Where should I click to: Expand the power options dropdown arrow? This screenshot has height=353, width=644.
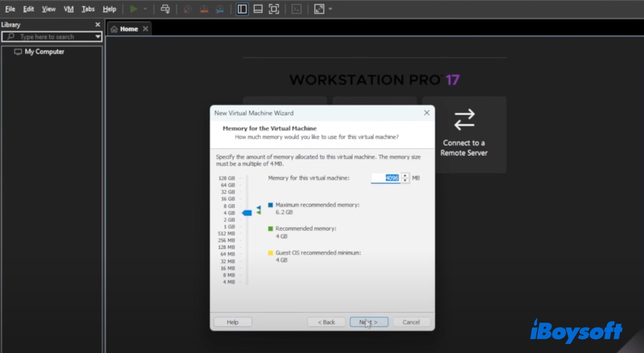pos(145,9)
